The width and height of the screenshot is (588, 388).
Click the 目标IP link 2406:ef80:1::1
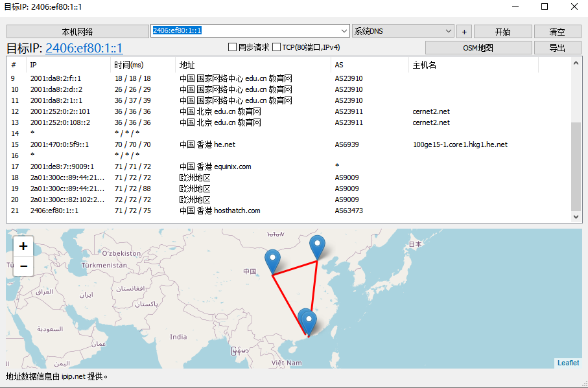point(84,48)
